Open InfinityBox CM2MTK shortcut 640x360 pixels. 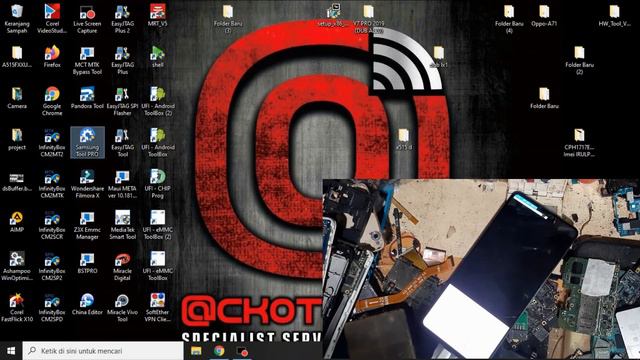click(52, 184)
